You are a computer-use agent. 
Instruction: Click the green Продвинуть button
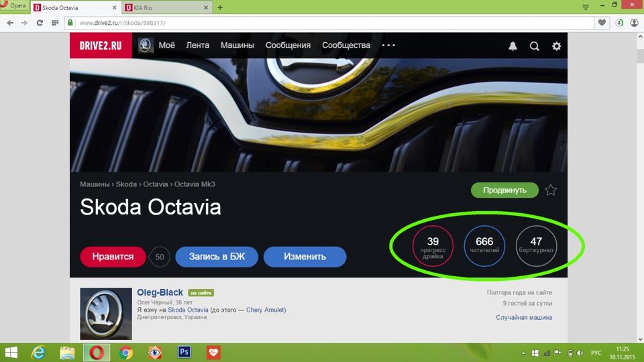[504, 190]
